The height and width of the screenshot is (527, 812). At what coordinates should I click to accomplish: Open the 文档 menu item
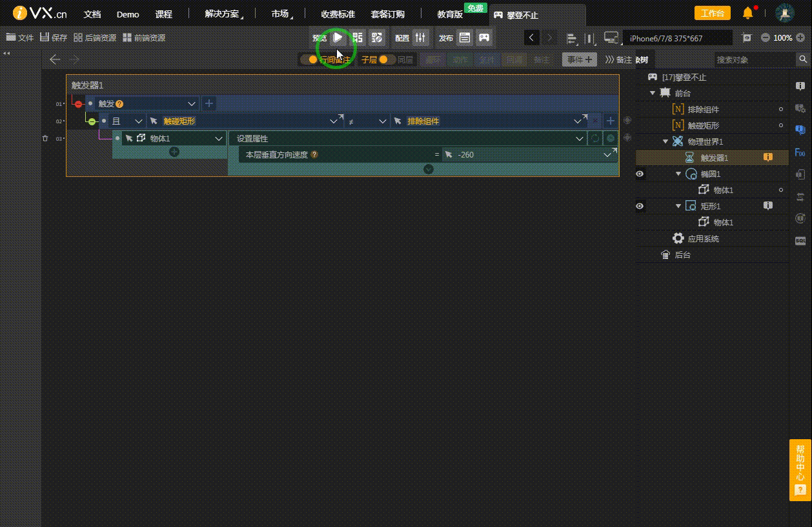pos(92,14)
